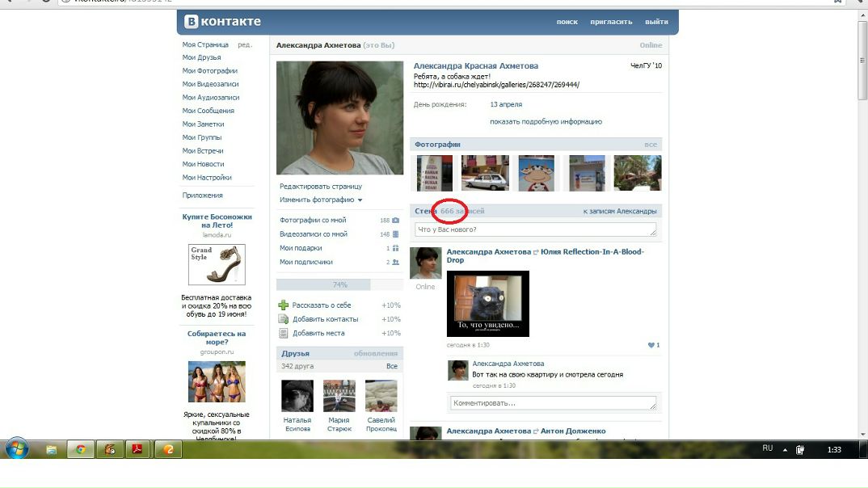This screenshot has width=868, height=488.
Task: Open Мои Фотографии in the left menu
Action: click(x=210, y=71)
